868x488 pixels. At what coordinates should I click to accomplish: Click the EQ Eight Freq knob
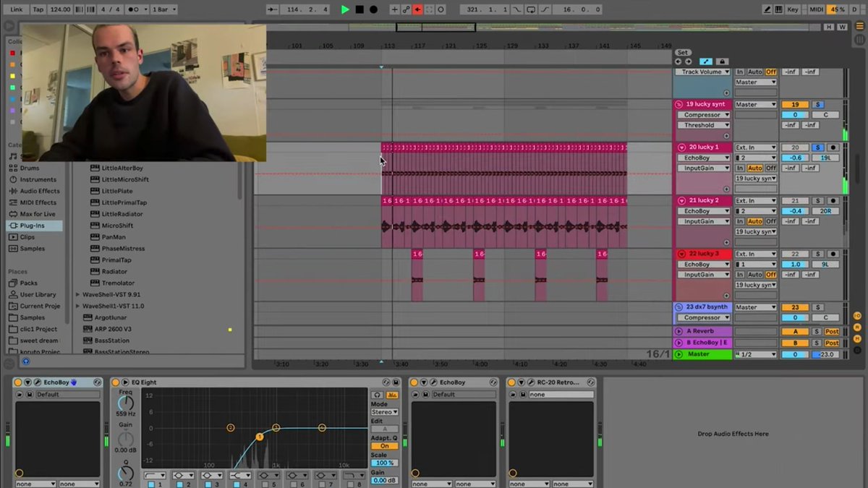coord(126,403)
